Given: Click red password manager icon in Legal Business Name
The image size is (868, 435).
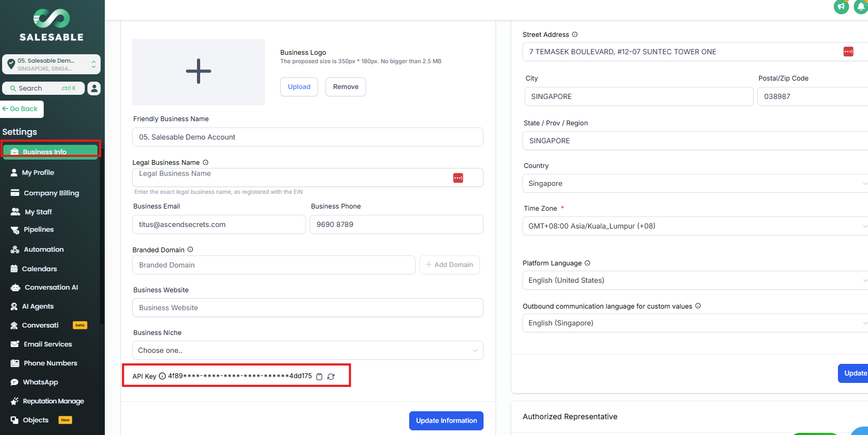Looking at the screenshot, I should coord(458,178).
